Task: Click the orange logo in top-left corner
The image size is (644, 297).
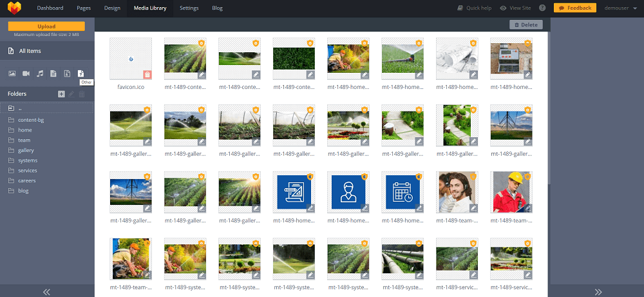Action: [14, 8]
